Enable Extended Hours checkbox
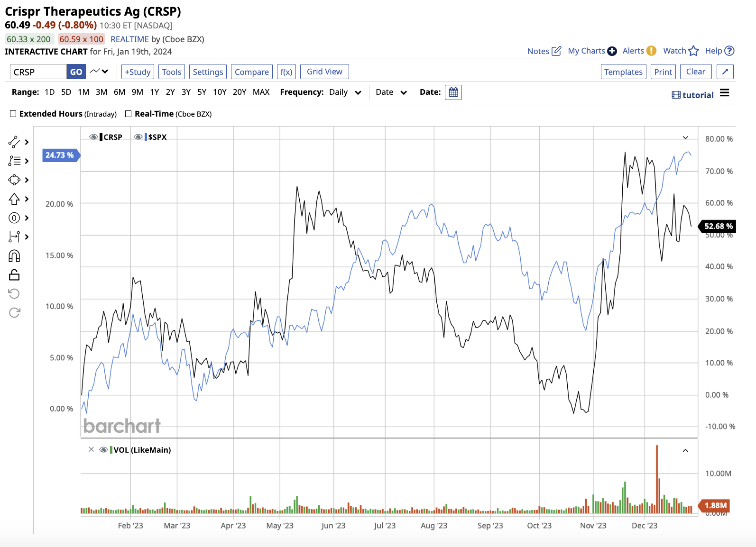 (13, 114)
